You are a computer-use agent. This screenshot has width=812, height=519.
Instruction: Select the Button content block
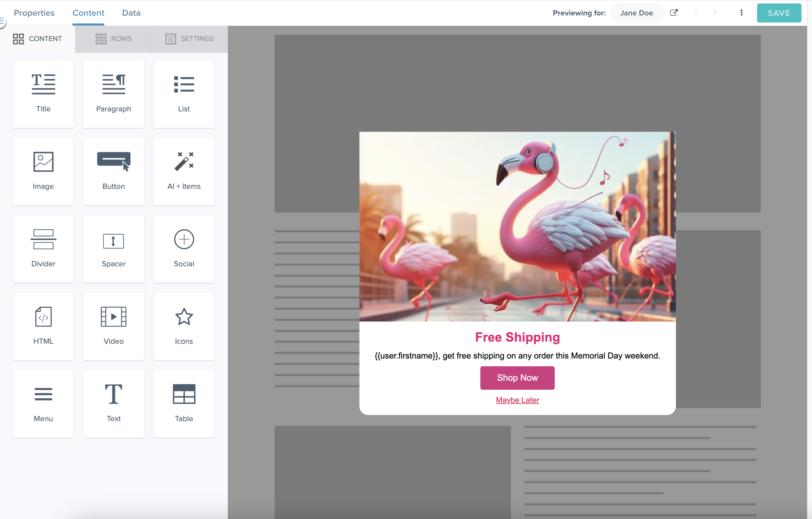tap(113, 171)
